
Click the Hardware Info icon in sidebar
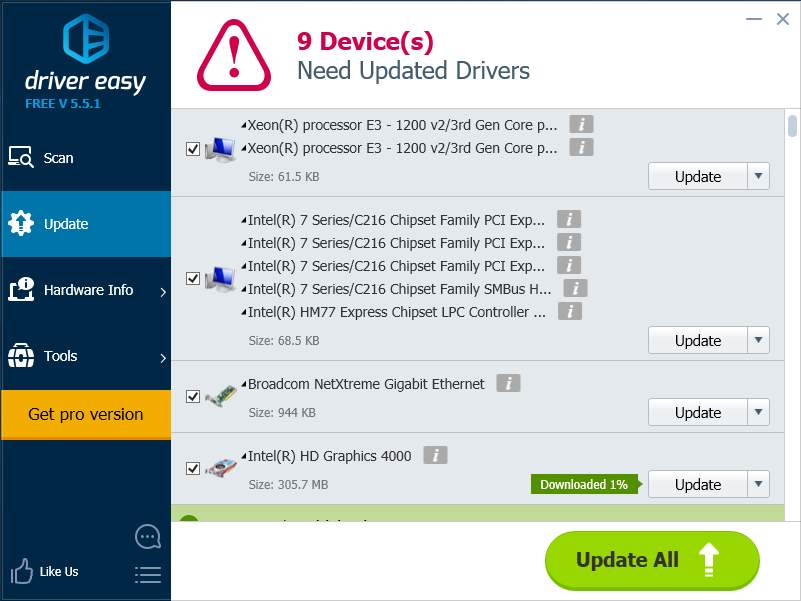[x=21, y=289]
